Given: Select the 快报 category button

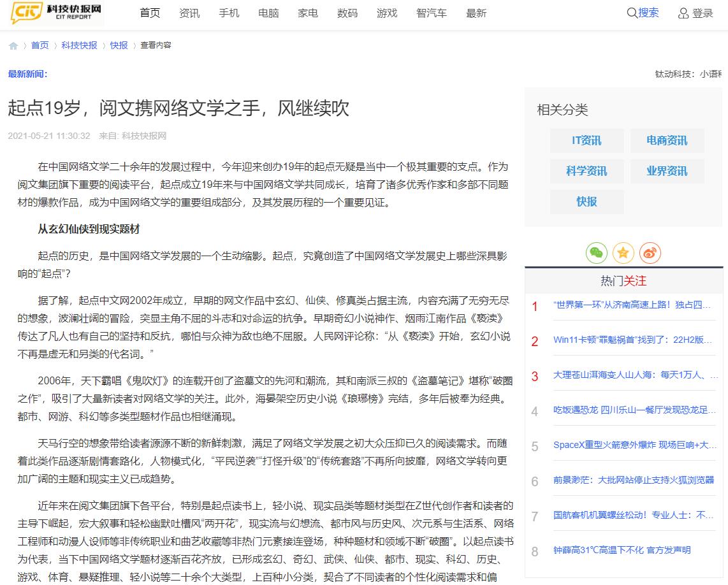Looking at the screenshot, I should (587, 202).
